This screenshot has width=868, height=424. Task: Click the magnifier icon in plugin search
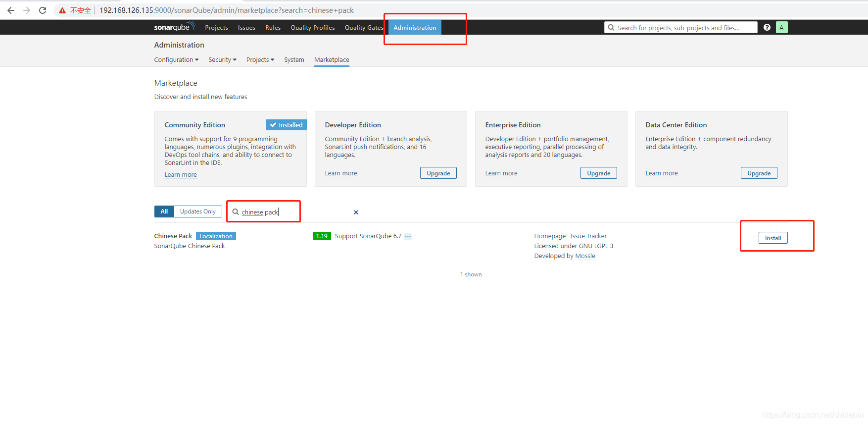pos(236,212)
